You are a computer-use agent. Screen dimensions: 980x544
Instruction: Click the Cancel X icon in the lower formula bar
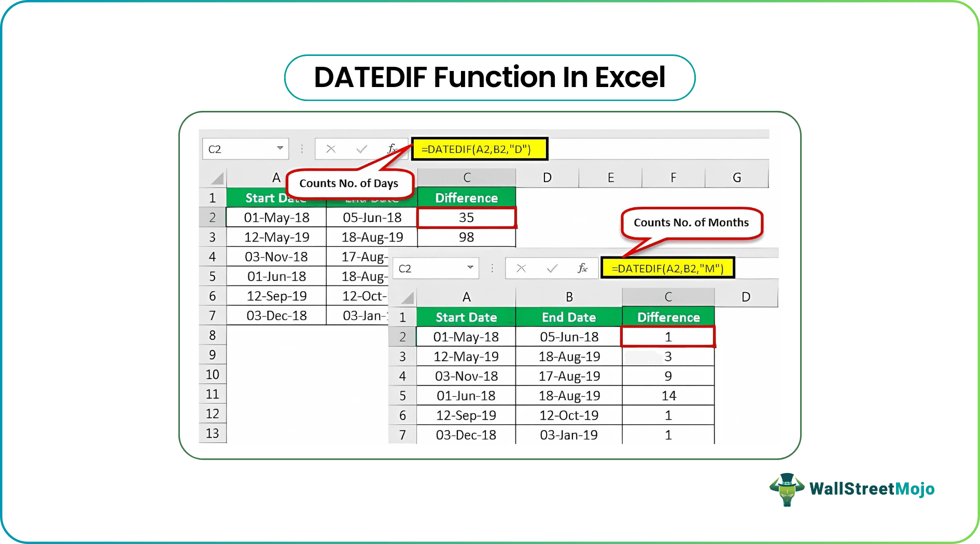click(521, 268)
